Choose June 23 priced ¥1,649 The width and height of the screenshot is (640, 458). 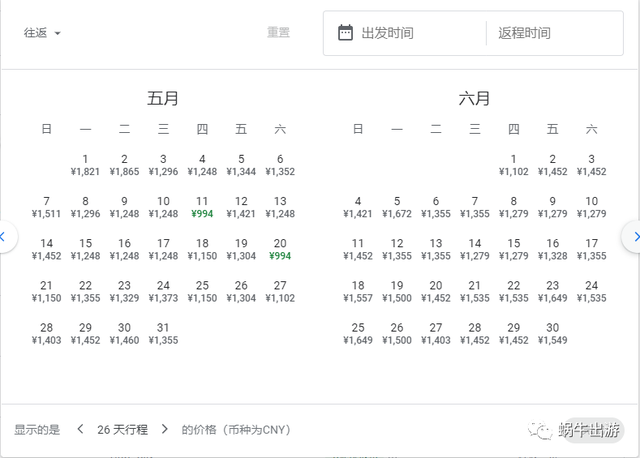[x=553, y=291]
